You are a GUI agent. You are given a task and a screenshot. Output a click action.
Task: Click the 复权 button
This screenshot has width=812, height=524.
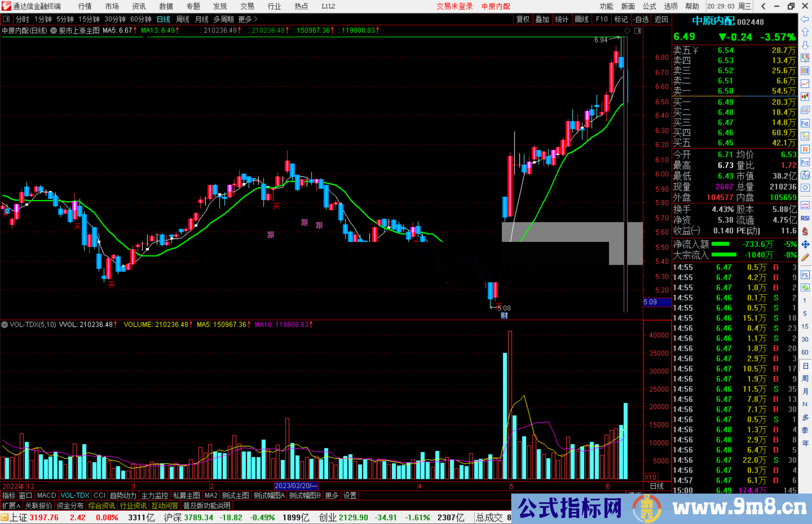click(x=523, y=19)
